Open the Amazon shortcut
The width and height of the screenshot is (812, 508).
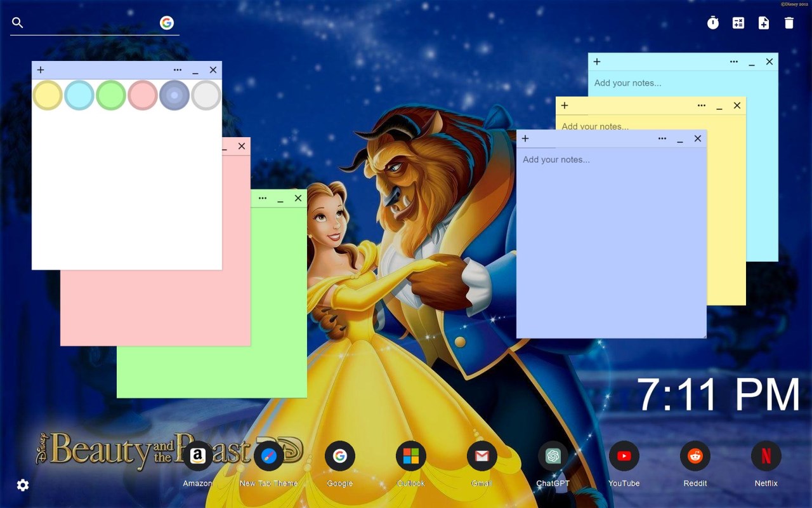pos(198,456)
